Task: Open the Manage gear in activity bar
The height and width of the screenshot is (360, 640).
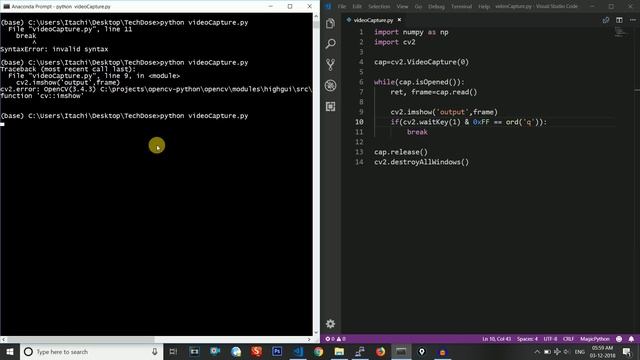Action: [x=331, y=324]
